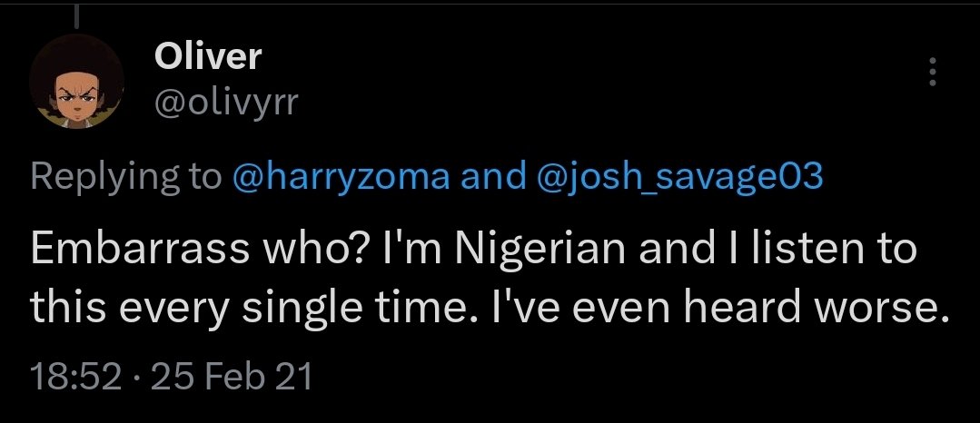Click the 25 Feb 21 date

coord(232,378)
